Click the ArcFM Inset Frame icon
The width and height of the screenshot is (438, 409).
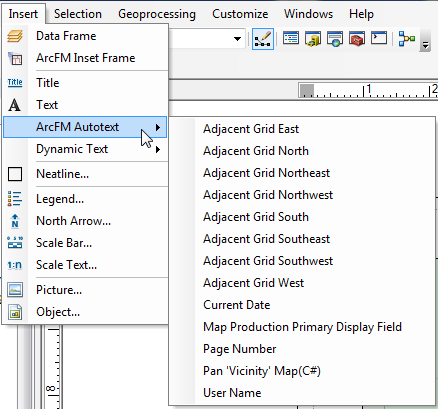coord(15,58)
